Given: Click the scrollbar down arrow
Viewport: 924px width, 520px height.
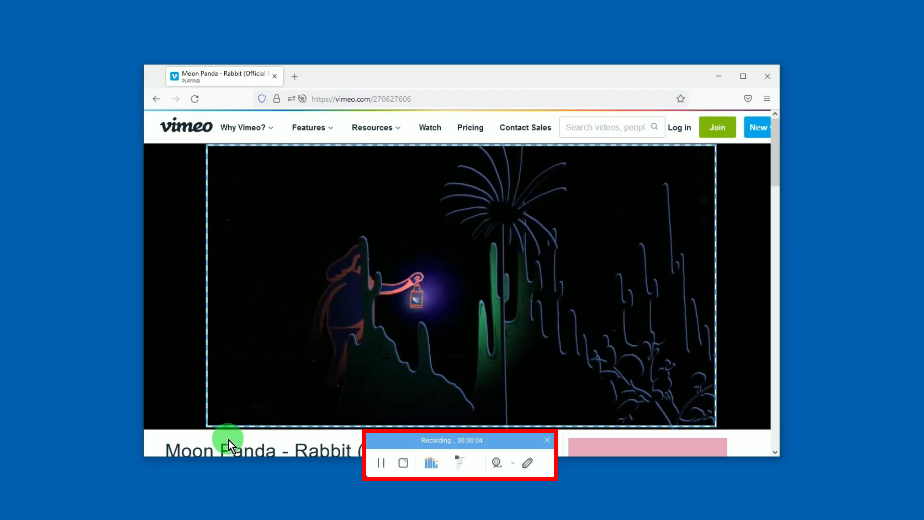Looking at the screenshot, I should (775, 452).
